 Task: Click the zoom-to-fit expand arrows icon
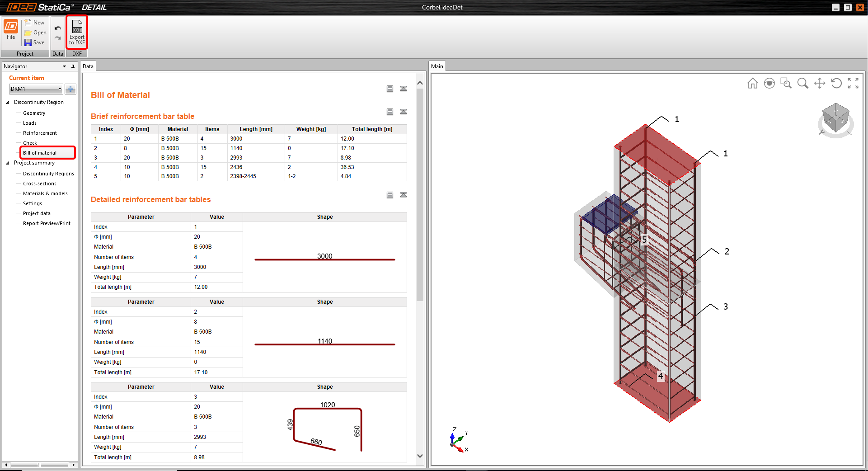853,84
